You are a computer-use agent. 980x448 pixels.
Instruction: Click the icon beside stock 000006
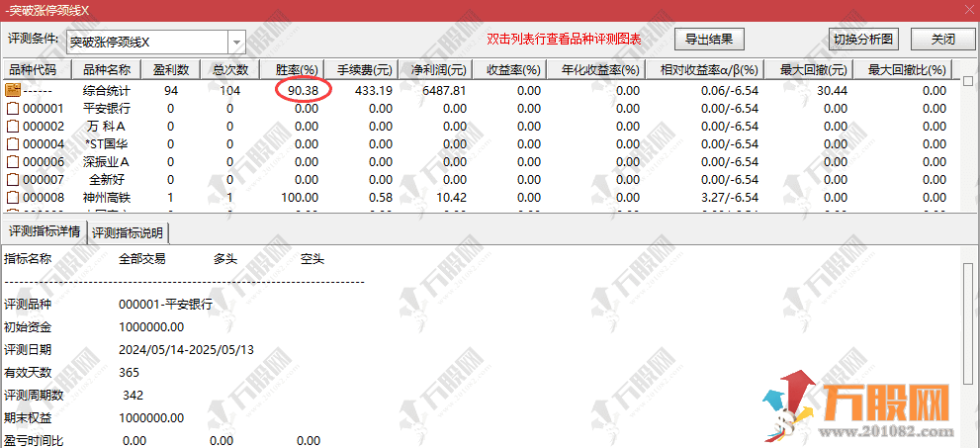coord(13,162)
